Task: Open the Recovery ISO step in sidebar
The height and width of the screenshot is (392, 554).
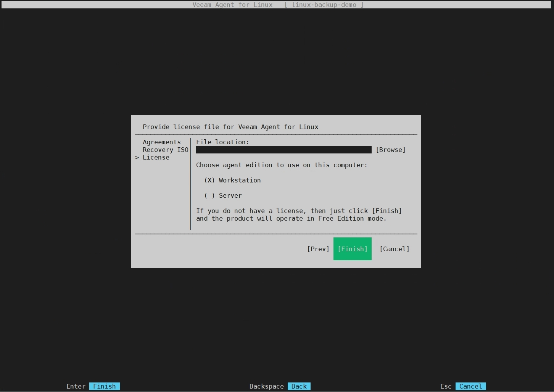Action: pyautogui.click(x=166, y=150)
